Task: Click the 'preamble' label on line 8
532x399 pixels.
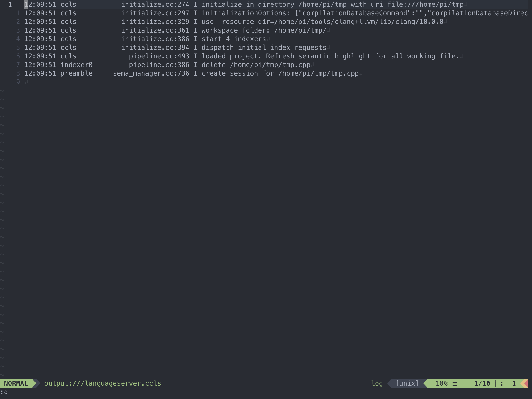Action: tap(77, 73)
